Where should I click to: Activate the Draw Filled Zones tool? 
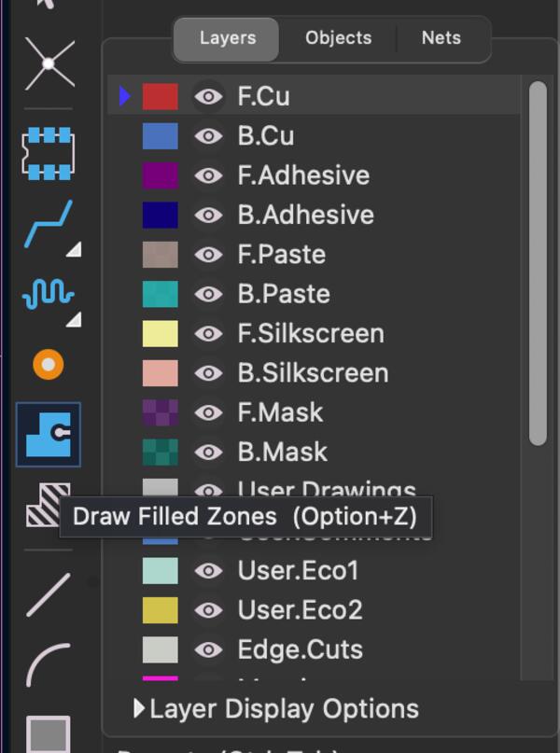(48, 434)
